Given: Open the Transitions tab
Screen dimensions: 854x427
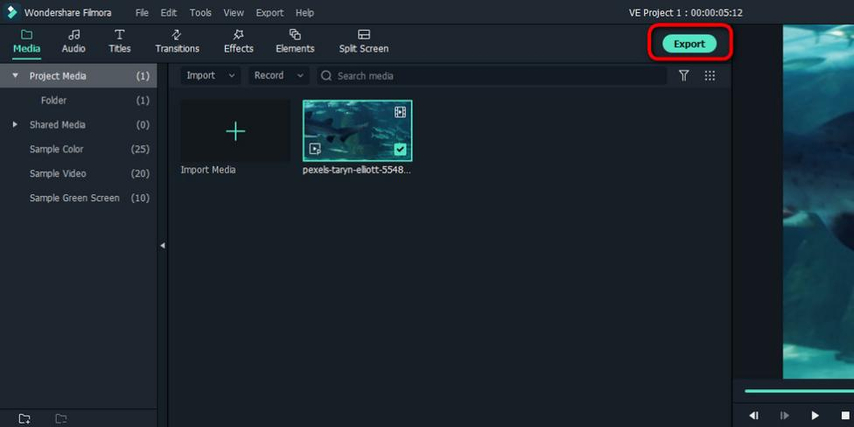Looking at the screenshot, I should point(177,42).
